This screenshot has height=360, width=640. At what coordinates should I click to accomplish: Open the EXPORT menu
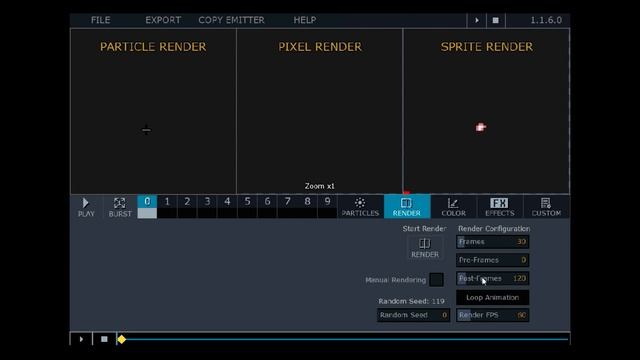(x=163, y=20)
